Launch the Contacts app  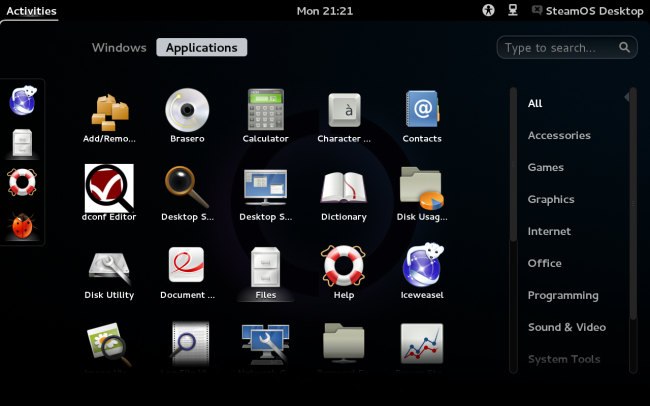point(422,117)
